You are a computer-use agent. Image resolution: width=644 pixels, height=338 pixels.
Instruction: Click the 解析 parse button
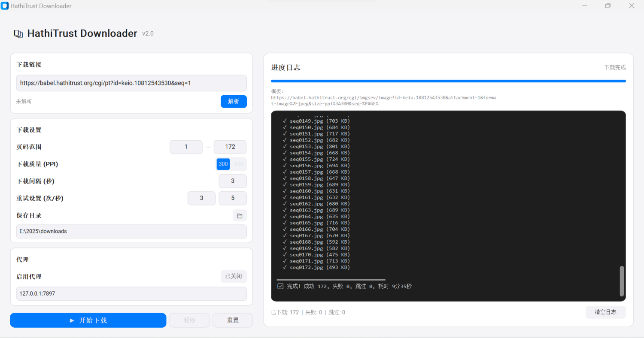234,102
